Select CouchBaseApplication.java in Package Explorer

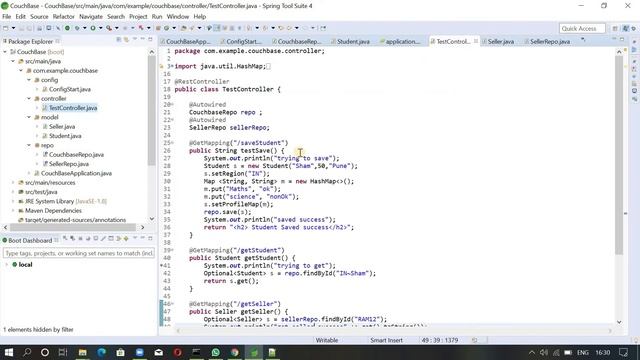76,173
